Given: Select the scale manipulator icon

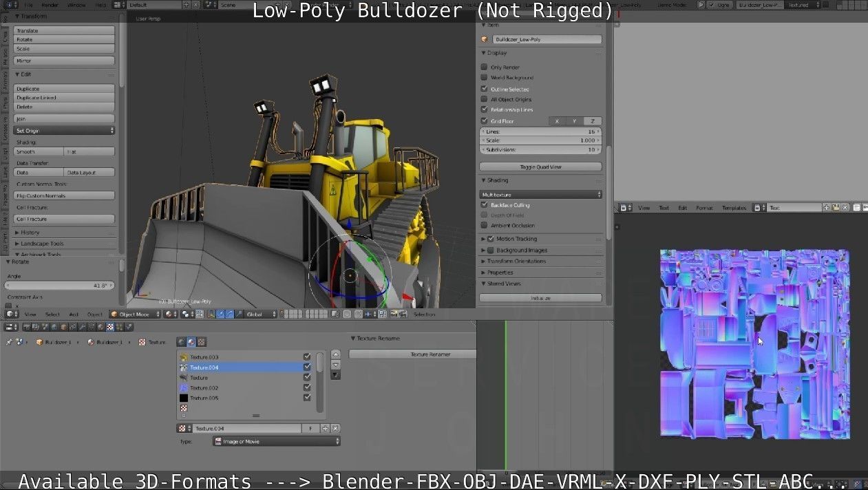Looking at the screenshot, I should [x=239, y=314].
